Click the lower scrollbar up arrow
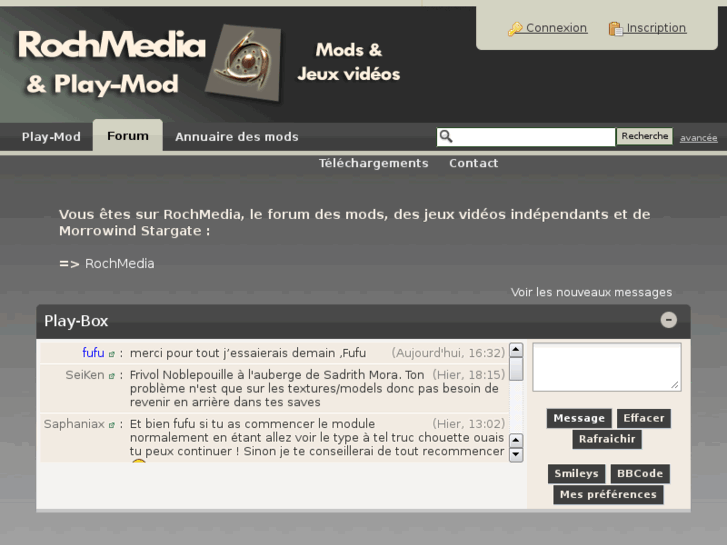Screen dimensions: 727x545 (x=516, y=440)
